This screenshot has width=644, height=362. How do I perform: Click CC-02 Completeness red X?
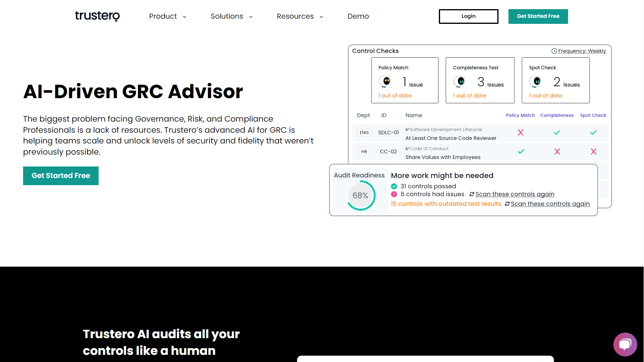click(x=557, y=151)
